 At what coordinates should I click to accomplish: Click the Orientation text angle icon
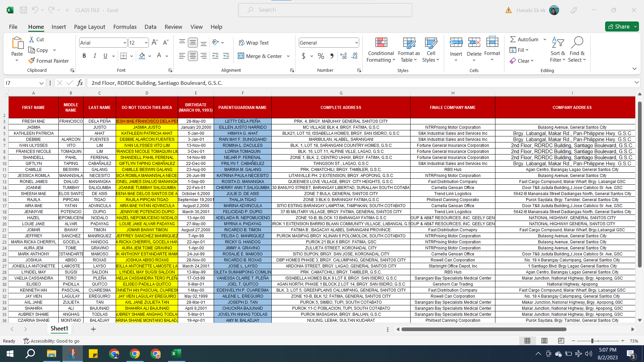(x=215, y=43)
